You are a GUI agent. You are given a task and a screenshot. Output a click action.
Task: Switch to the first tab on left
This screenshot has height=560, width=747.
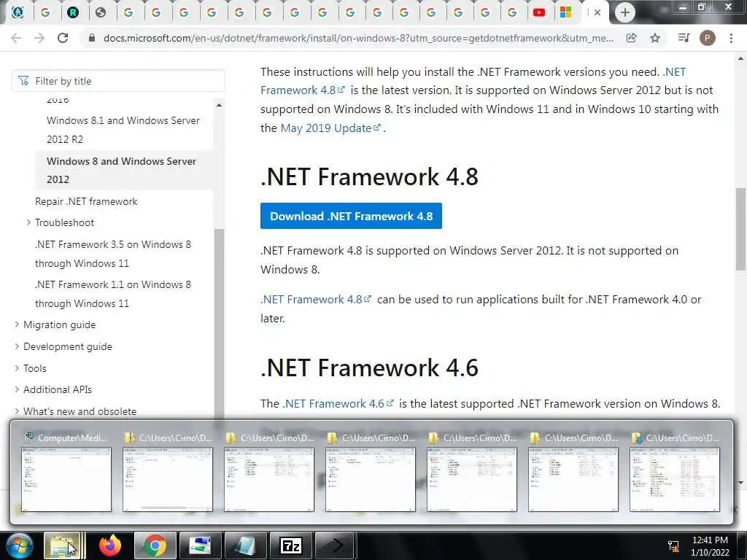[x=18, y=12]
